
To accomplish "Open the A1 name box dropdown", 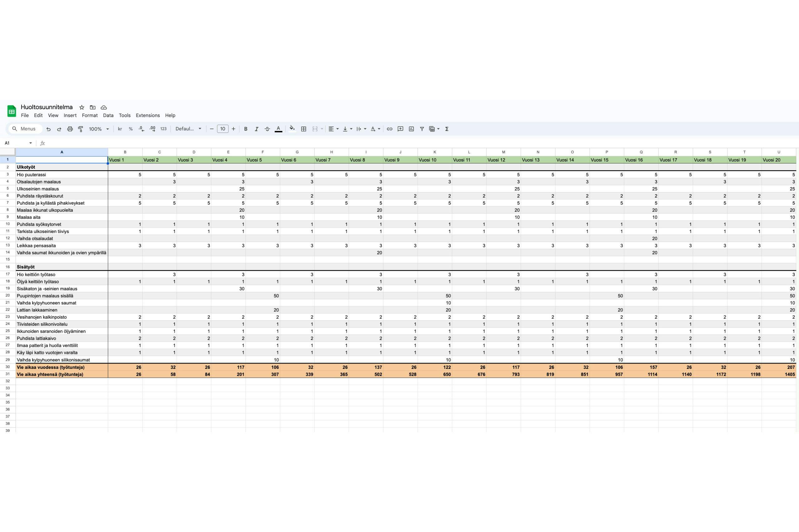I will pos(31,143).
